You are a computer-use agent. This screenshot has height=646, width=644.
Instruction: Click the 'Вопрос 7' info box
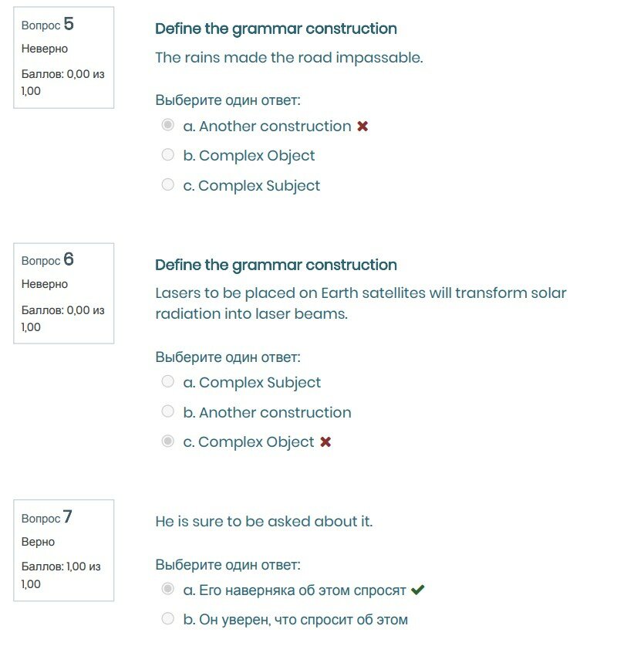[64, 550]
